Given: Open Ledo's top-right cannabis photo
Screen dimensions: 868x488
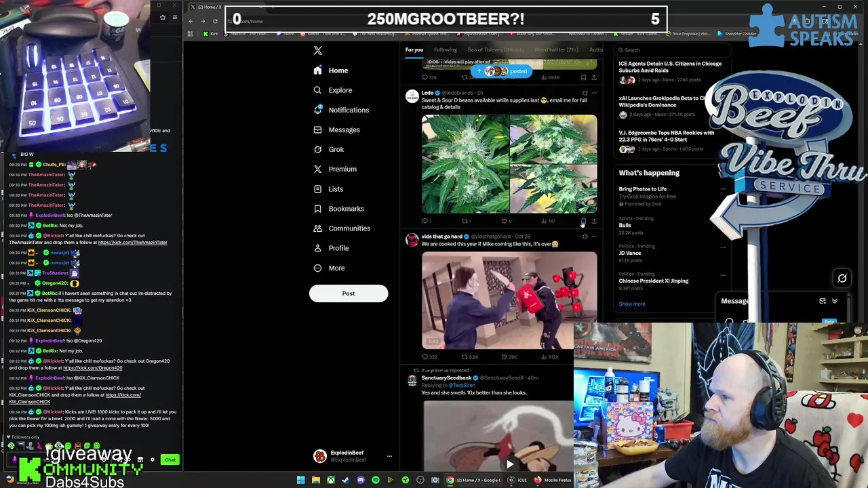Looking at the screenshot, I should pos(553,139).
